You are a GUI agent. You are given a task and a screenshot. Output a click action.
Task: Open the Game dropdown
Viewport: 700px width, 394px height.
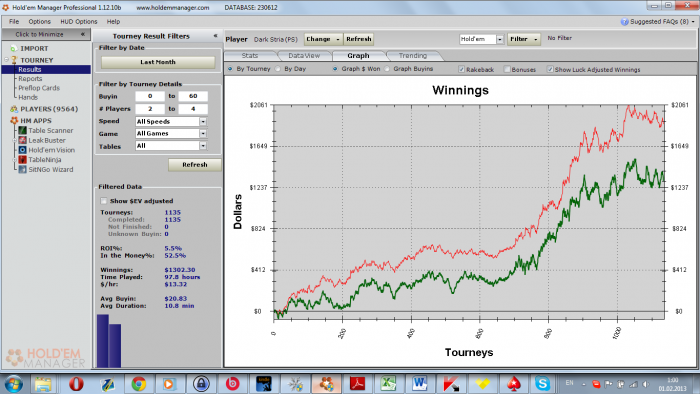[x=203, y=133]
